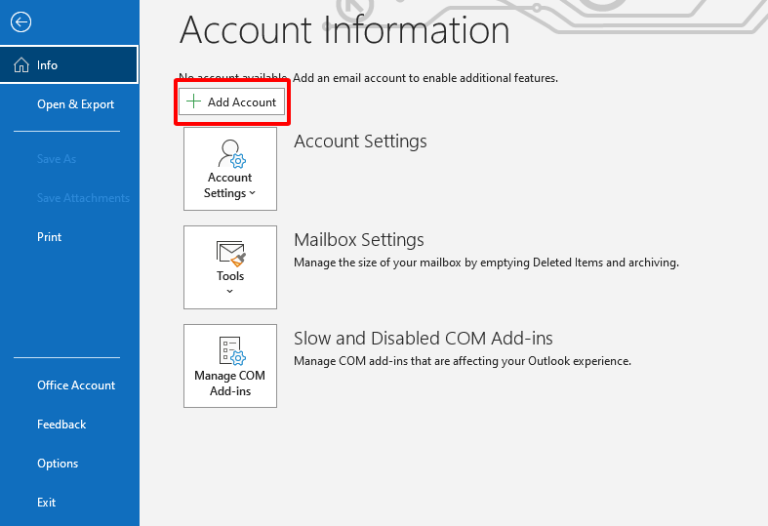This screenshot has height=526, width=768.
Task: Click the 'Add an email account to enable' message
Action: point(425,78)
